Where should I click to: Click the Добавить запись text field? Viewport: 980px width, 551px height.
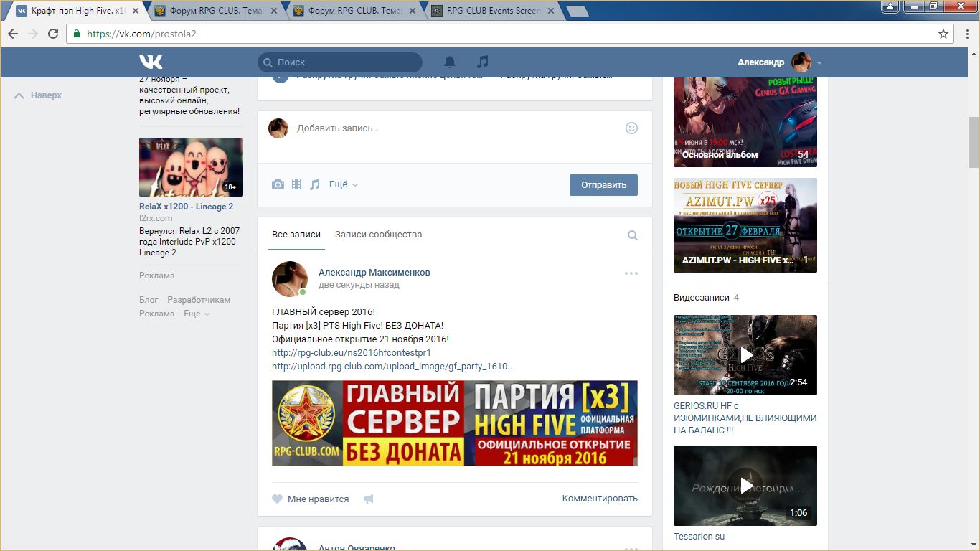coord(455,128)
